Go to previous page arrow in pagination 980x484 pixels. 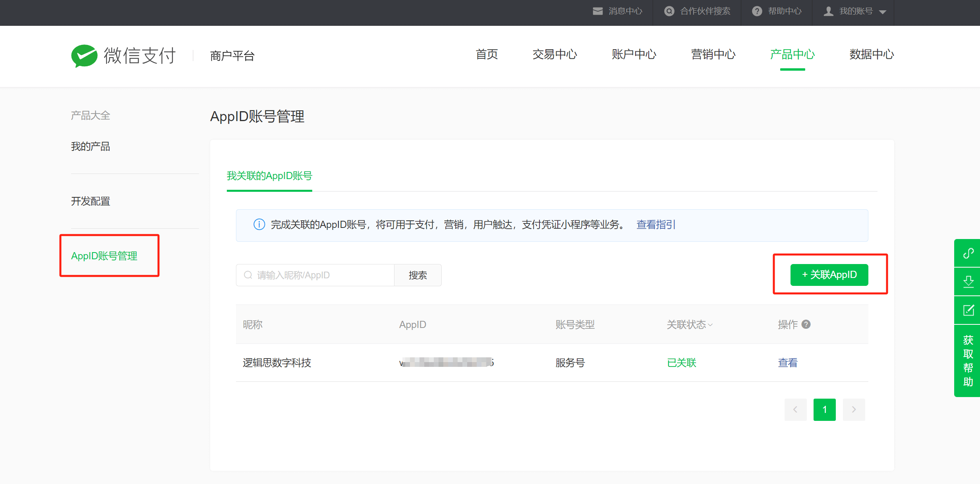(x=795, y=409)
